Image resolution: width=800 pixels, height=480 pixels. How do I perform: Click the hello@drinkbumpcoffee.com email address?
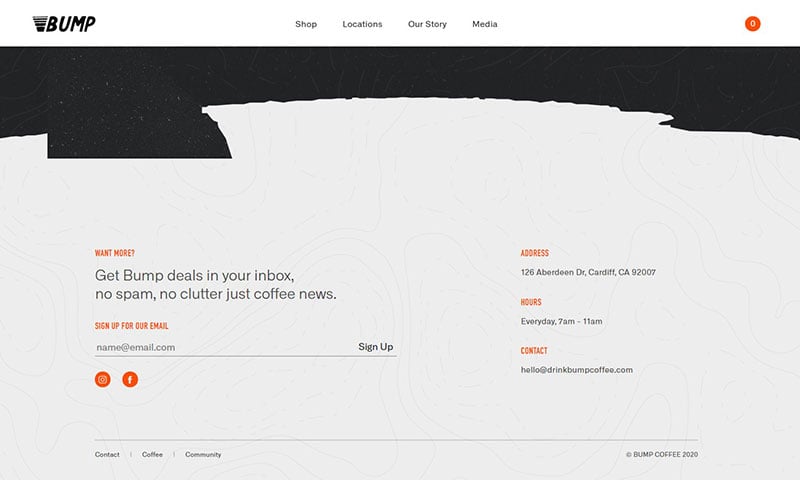(577, 370)
